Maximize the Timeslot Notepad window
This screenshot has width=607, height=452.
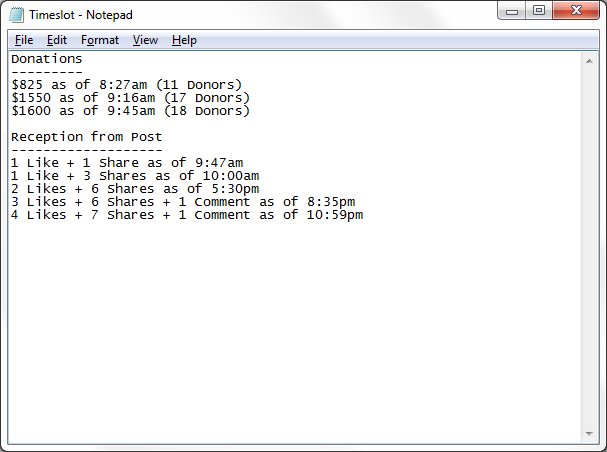click(x=539, y=11)
